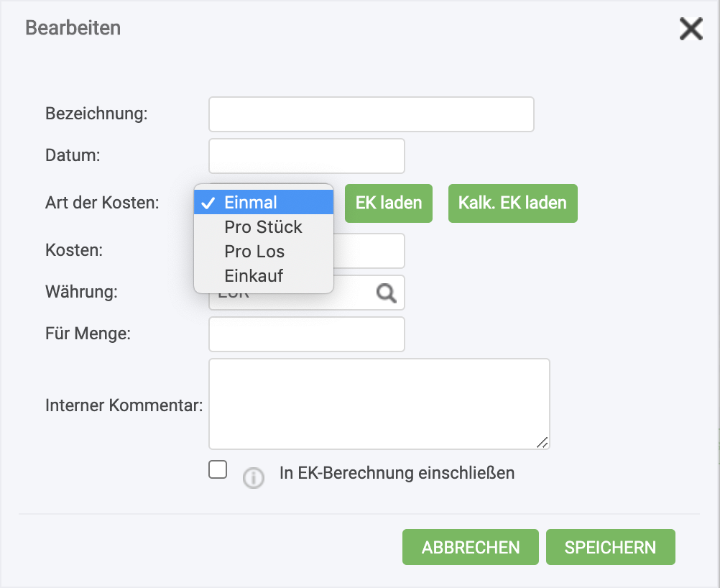
Task: Save with the SPEICHERN button
Action: (610, 547)
